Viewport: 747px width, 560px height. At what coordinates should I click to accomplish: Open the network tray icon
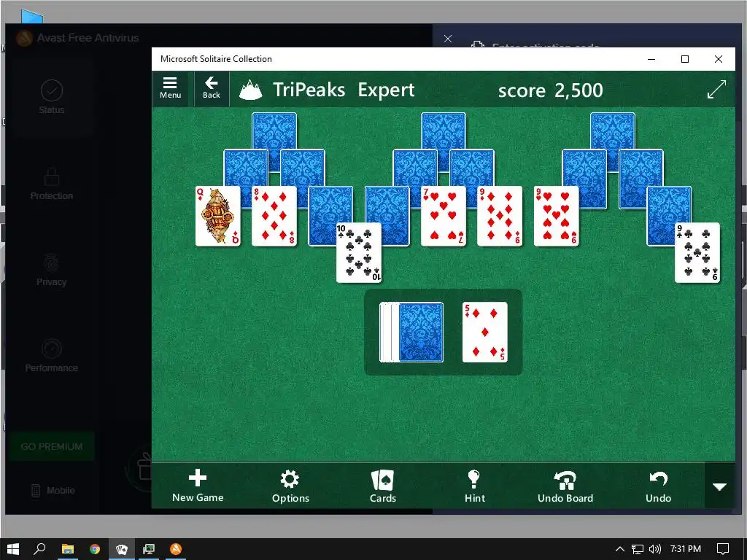coord(638,549)
